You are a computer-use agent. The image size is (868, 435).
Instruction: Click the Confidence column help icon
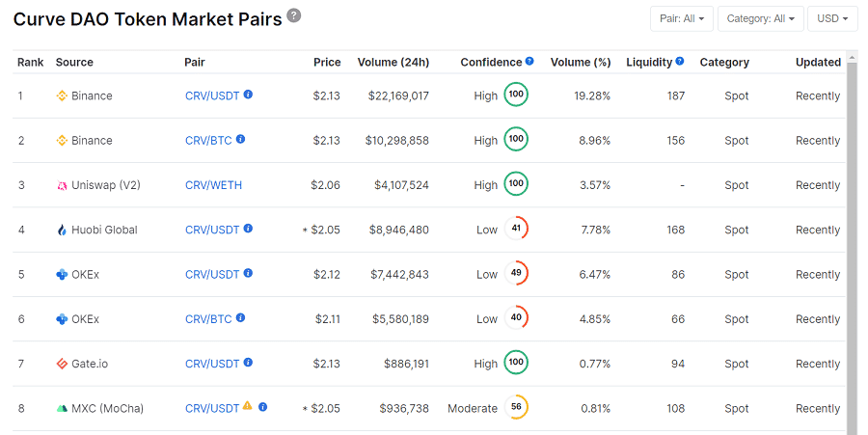point(529,61)
